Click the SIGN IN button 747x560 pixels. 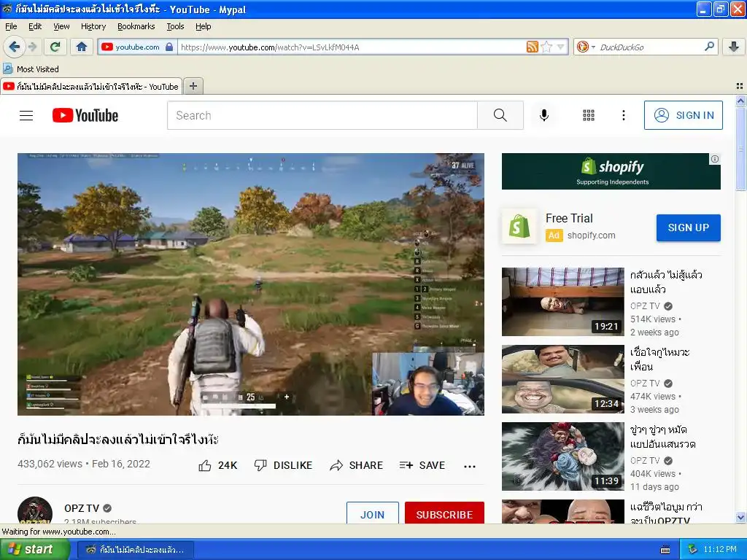click(x=683, y=115)
